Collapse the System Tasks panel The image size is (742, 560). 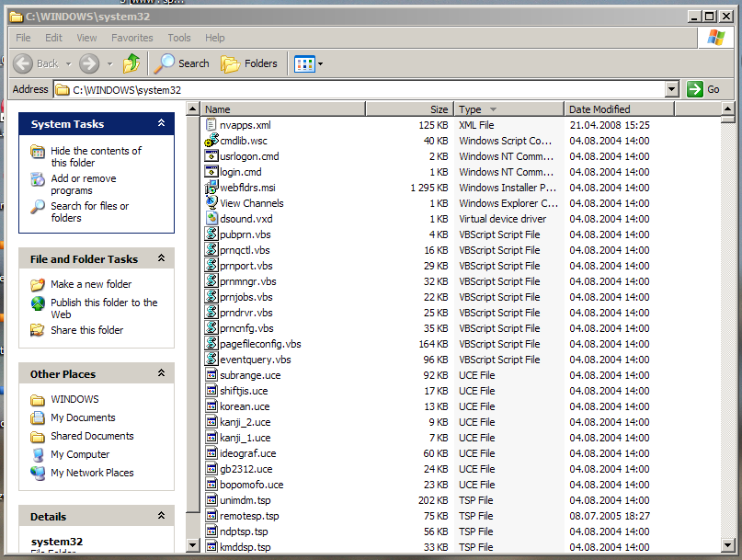point(162,123)
